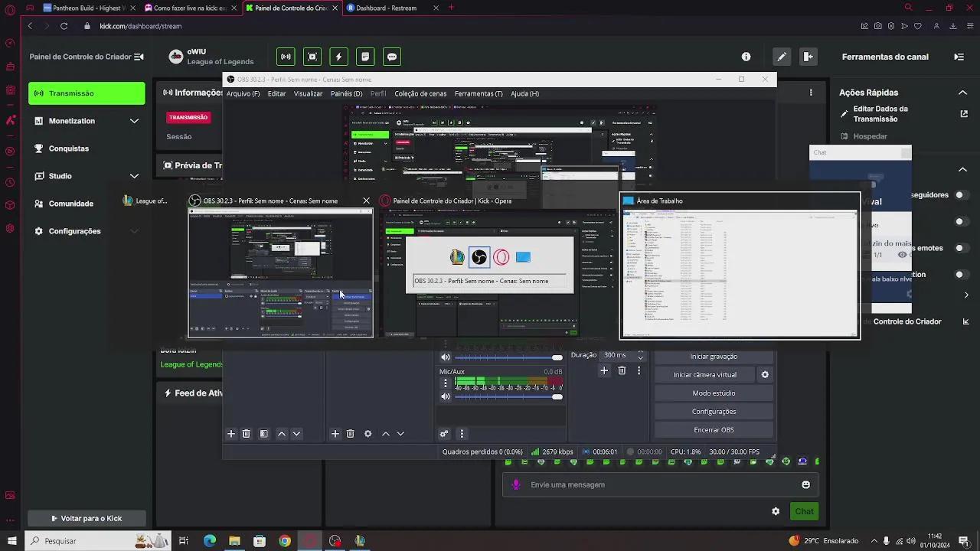Open the Arquivo (F) menu in OBS
This screenshot has width=980, height=551.
(x=243, y=93)
